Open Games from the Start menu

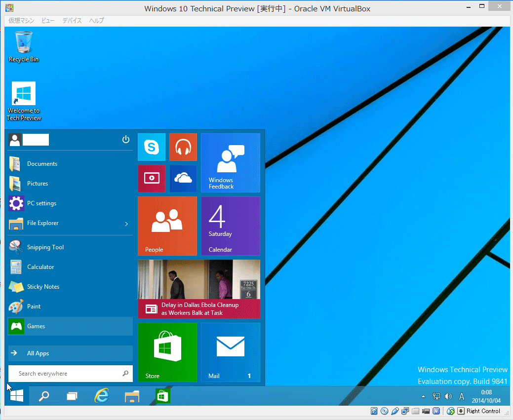pos(70,326)
